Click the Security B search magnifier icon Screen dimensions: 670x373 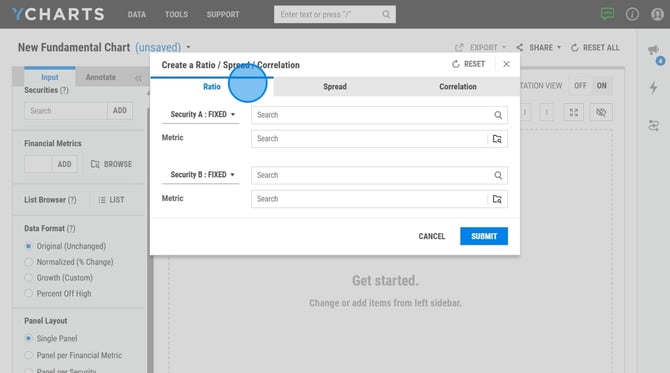[498, 175]
